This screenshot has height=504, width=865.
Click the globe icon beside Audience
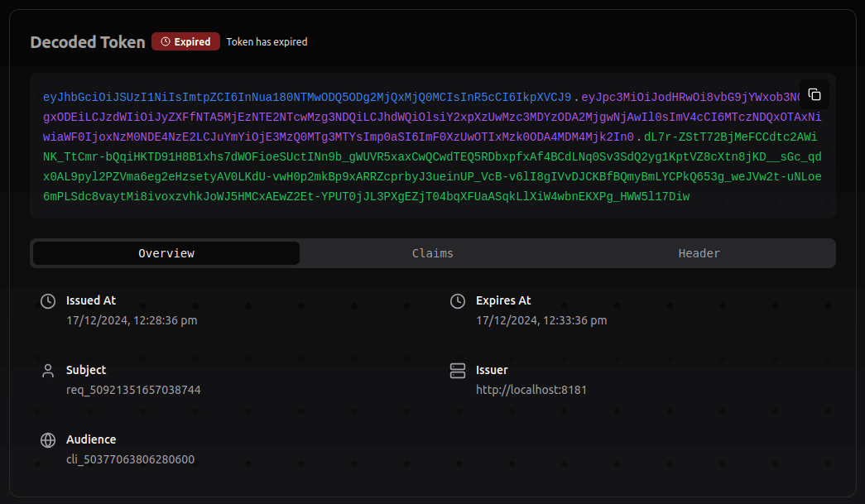pyautogui.click(x=47, y=440)
